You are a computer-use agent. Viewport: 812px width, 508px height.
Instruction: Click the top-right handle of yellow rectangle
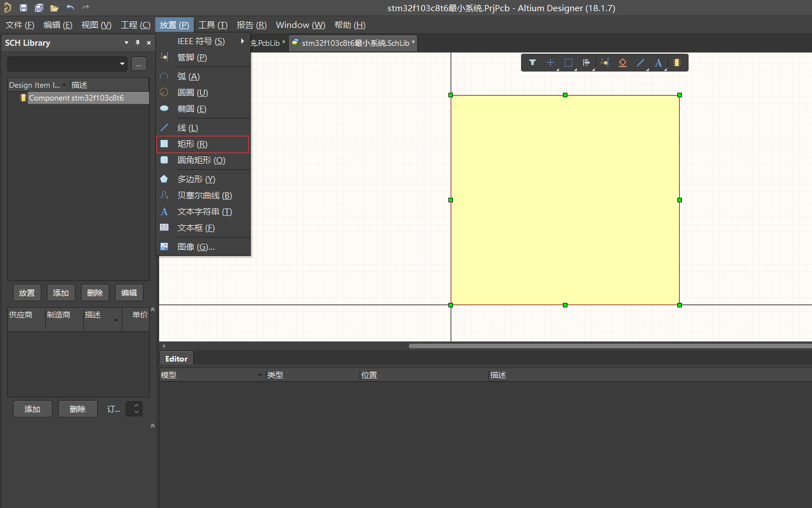680,95
